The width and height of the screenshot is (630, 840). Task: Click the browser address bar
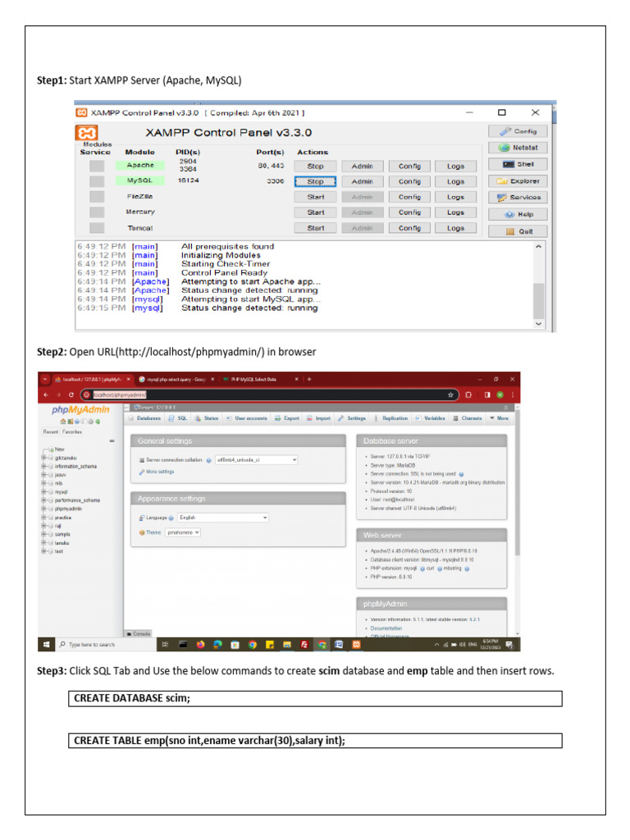pyautogui.click(x=271, y=395)
